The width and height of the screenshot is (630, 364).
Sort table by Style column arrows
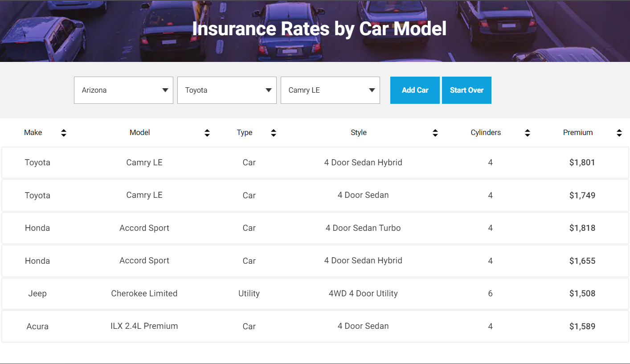(x=435, y=133)
